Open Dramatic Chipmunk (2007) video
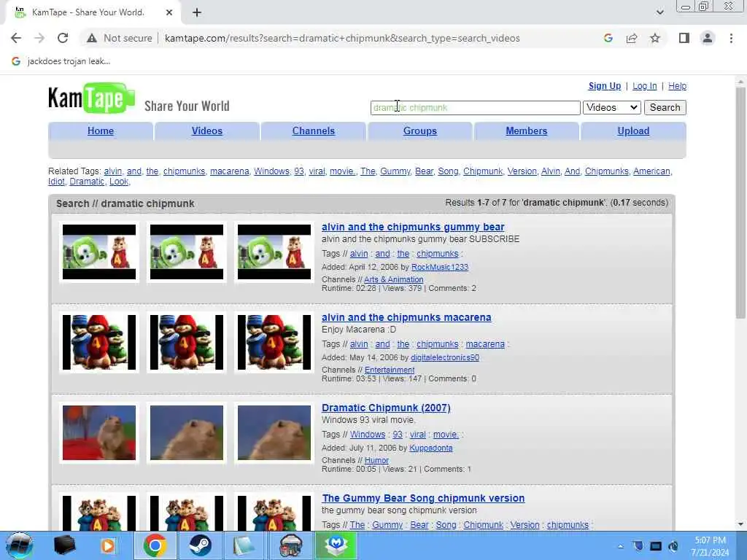 pyautogui.click(x=386, y=408)
